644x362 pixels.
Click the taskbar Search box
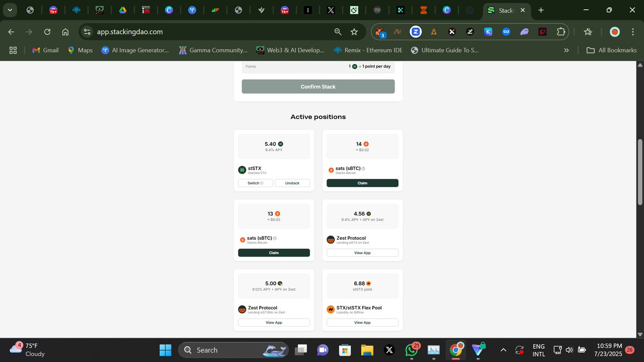click(x=233, y=350)
